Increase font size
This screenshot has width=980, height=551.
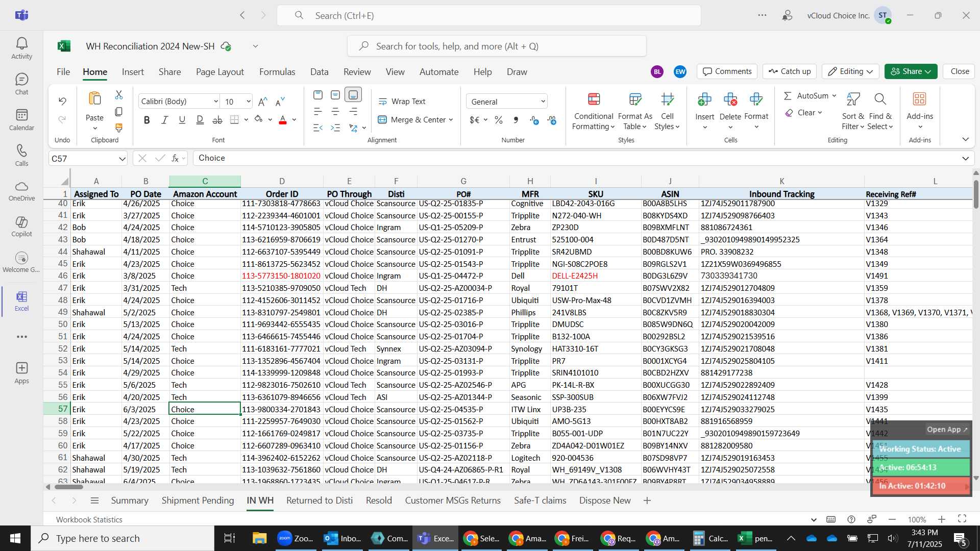263,102
